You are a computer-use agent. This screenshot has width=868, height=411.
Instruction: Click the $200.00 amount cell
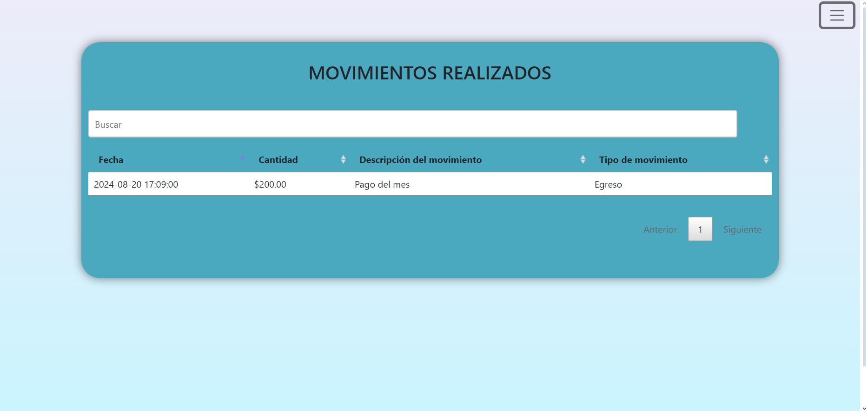270,184
